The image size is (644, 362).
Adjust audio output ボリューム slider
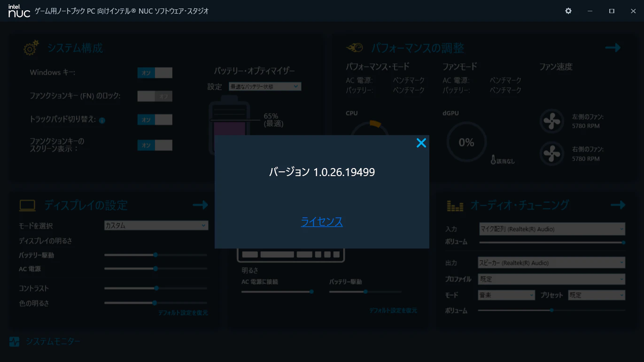[x=552, y=310]
